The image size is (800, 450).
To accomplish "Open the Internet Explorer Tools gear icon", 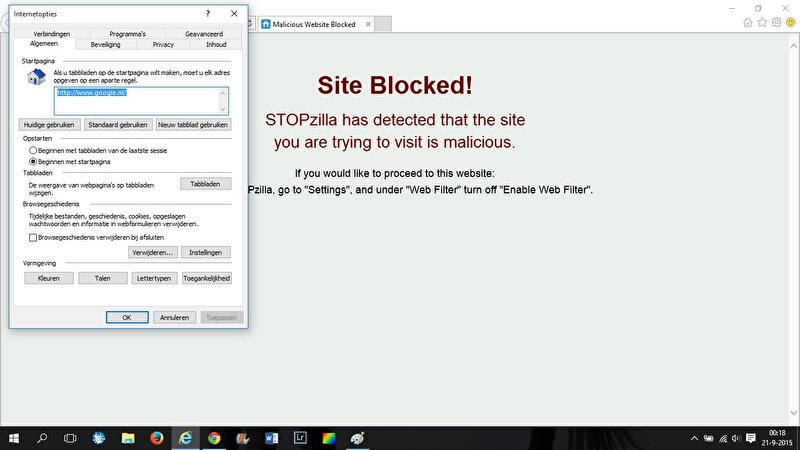I will coord(776,22).
